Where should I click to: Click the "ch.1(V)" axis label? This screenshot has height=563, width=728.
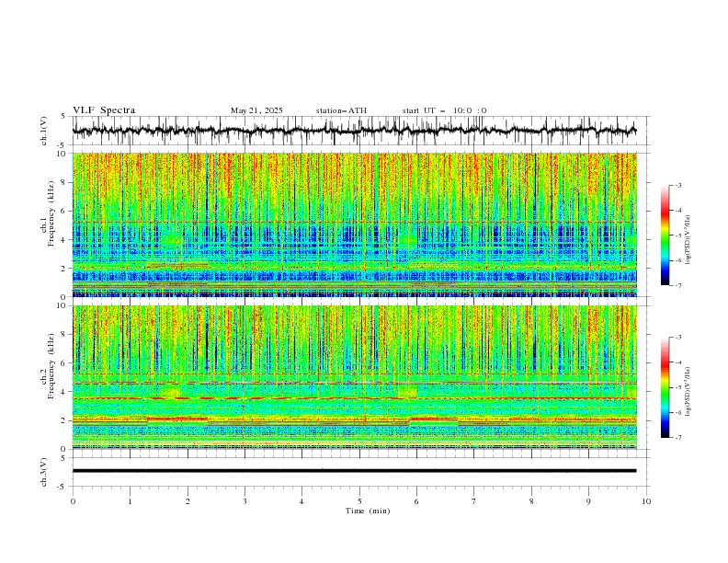(44, 131)
